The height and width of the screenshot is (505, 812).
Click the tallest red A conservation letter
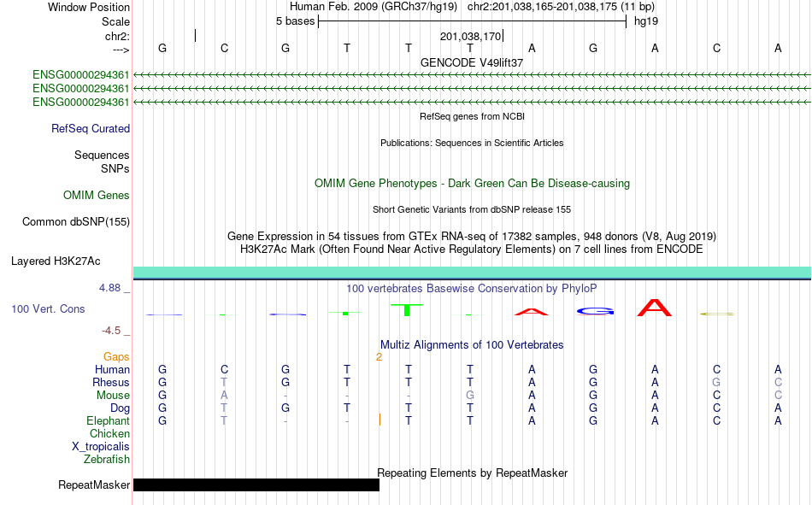point(655,308)
